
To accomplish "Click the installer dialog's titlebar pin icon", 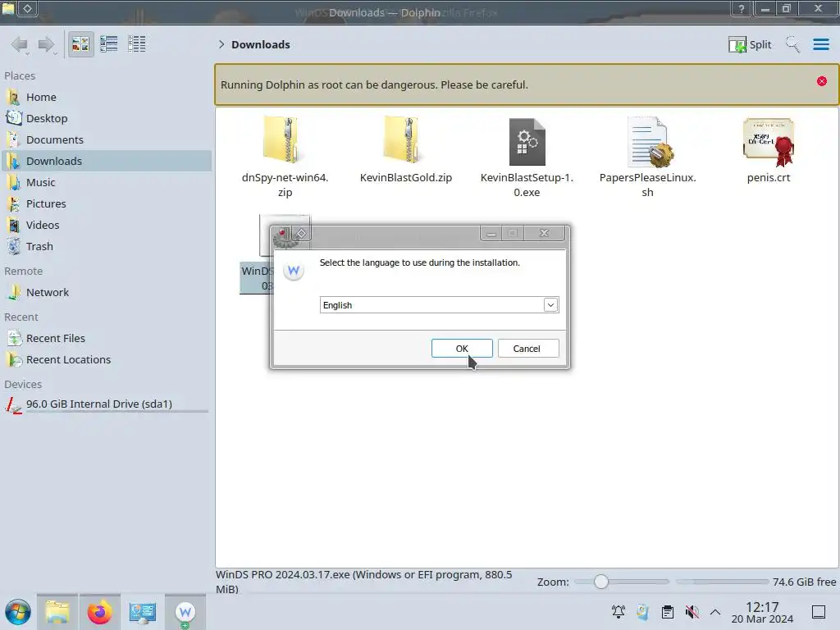I will pos(302,234).
